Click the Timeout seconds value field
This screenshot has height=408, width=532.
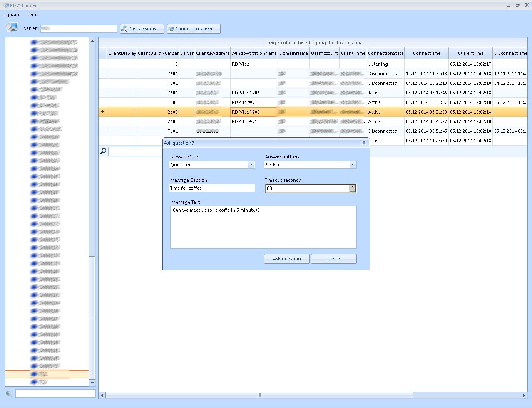coord(307,188)
